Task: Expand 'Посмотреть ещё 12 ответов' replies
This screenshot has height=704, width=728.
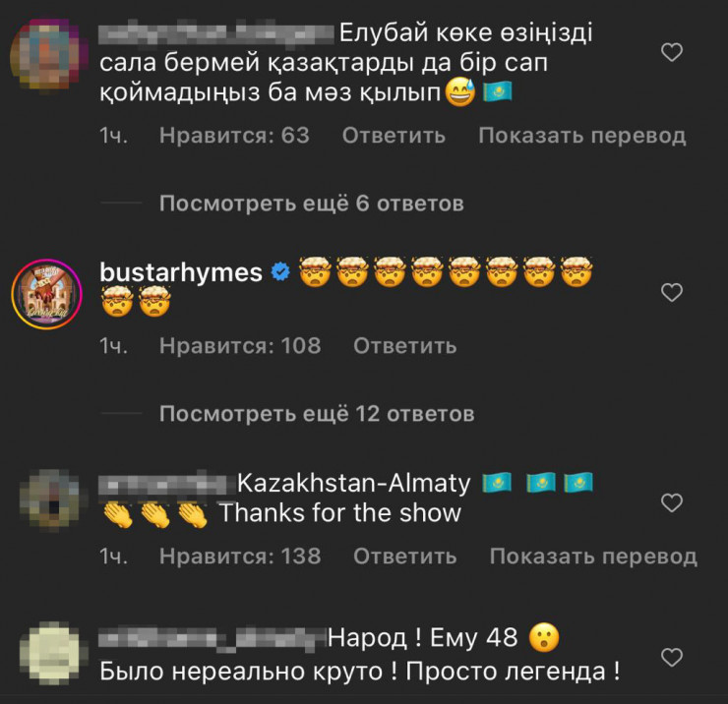Action: 317,414
